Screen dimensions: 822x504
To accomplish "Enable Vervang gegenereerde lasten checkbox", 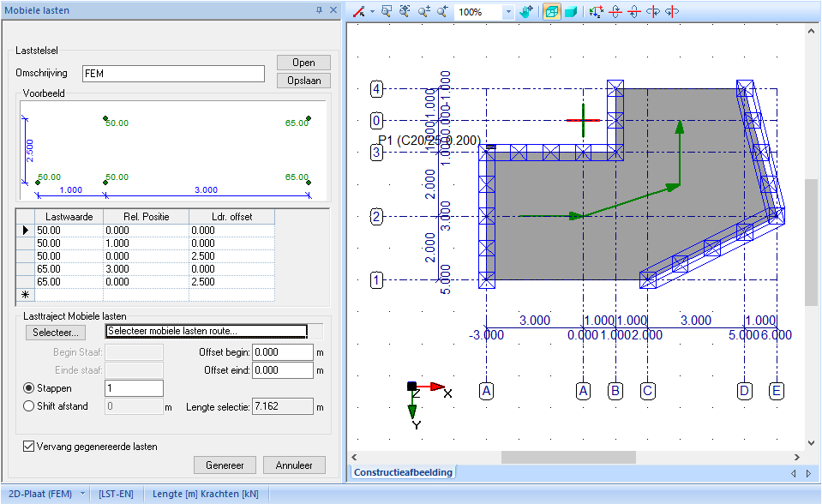I will point(27,446).
